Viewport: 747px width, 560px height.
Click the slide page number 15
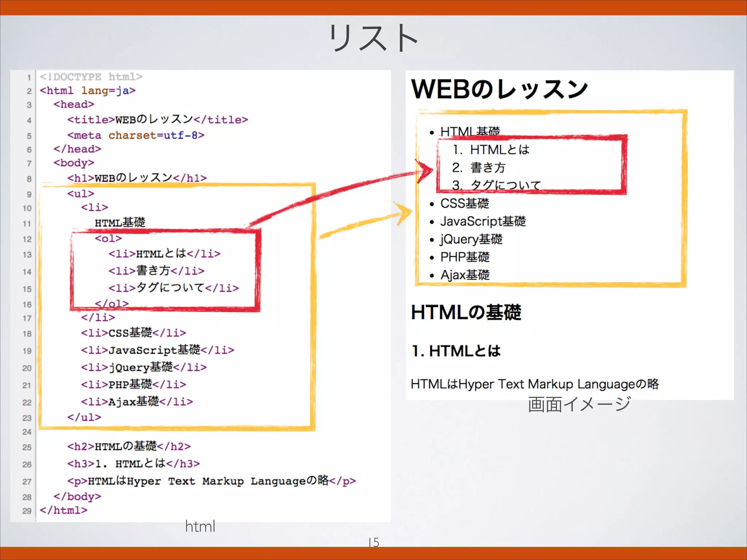(373, 542)
